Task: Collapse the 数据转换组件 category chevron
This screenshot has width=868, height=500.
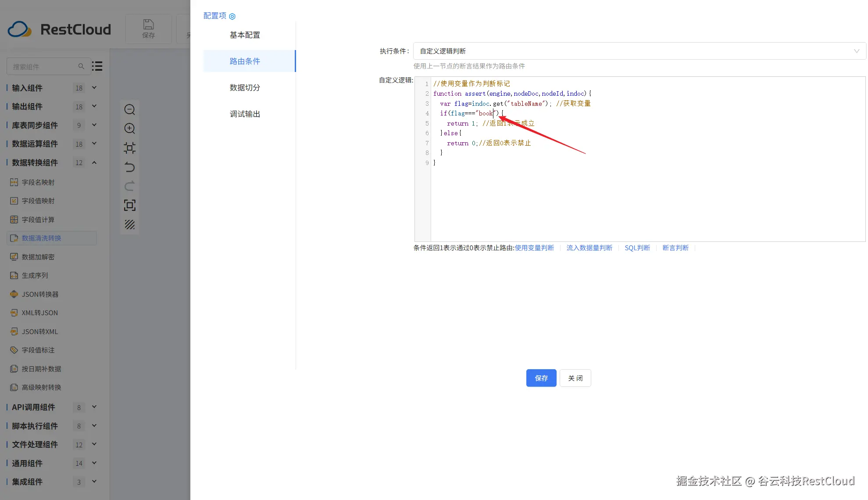Action: coord(94,162)
